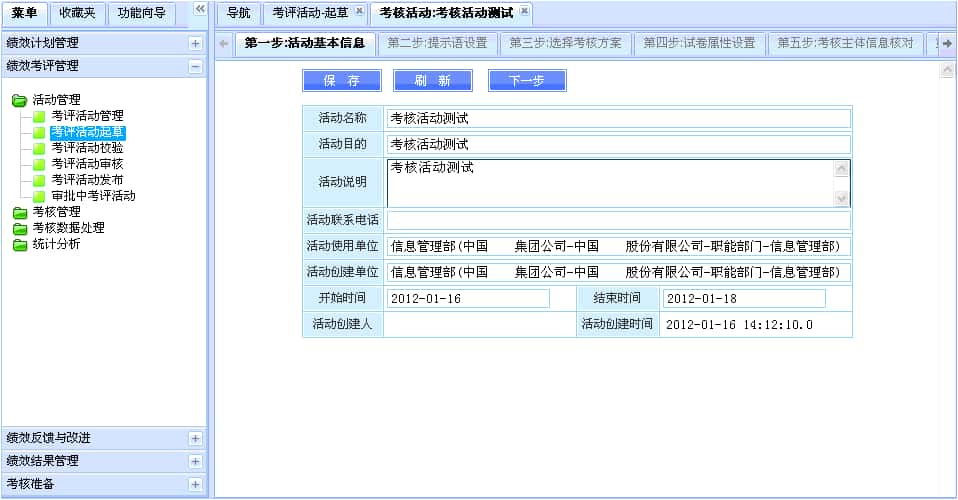Close the 考评活动-起草 tab
This screenshot has height=500, width=958.
[359, 12]
